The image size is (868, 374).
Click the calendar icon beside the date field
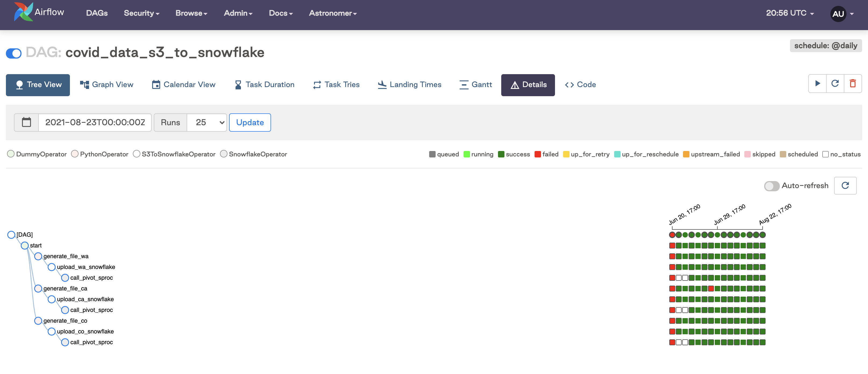click(26, 122)
